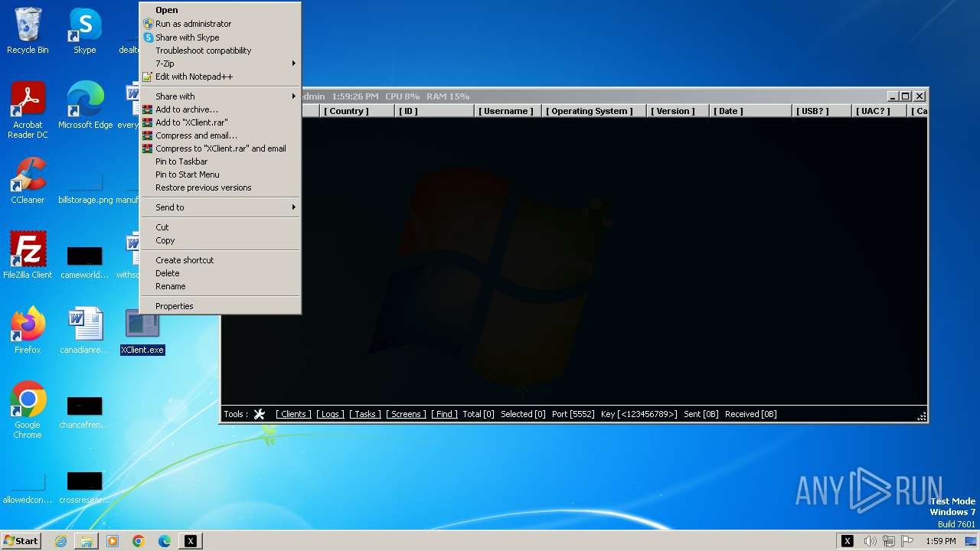Open the volume speaker tray icon

(x=871, y=541)
